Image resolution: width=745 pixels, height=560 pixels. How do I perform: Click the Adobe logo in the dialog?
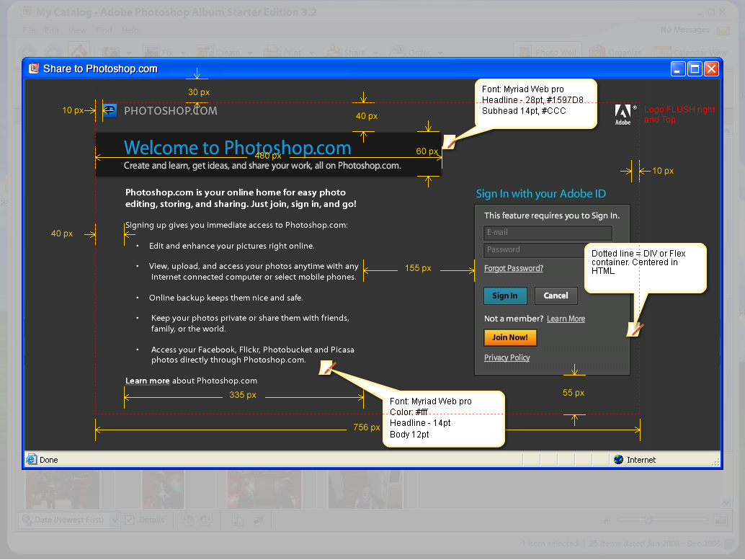click(x=623, y=115)
